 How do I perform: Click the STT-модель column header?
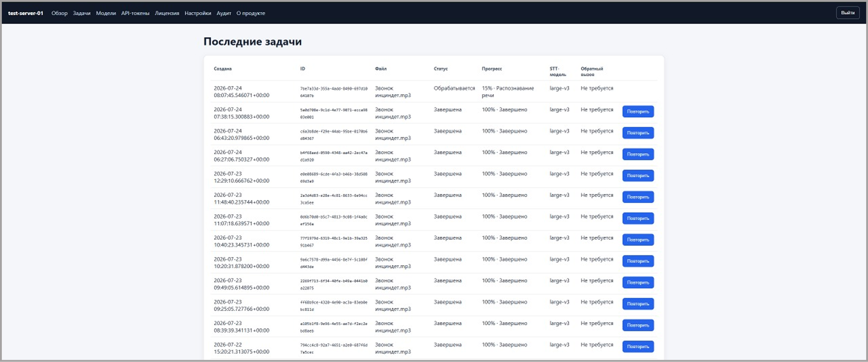(558, 72)
